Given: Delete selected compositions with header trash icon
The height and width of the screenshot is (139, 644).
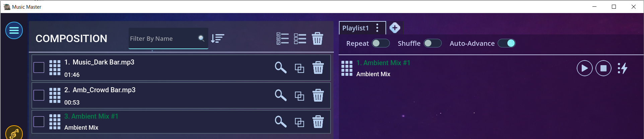Looking at the screenshot, I should [317, 38].
